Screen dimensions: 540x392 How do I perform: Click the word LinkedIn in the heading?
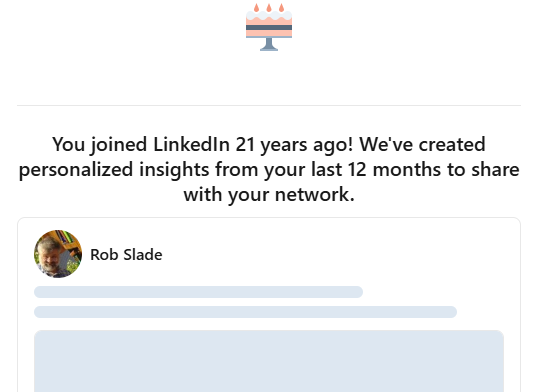click(x=191, y=144)
